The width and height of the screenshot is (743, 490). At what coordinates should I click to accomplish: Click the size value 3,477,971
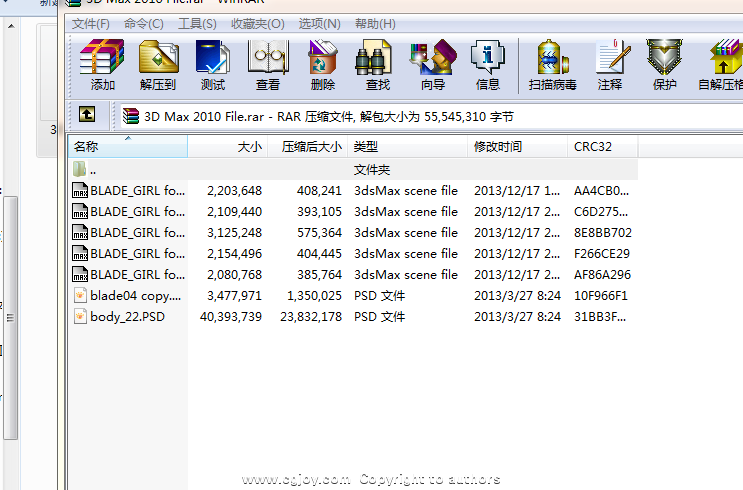click(x=235, y=296)
